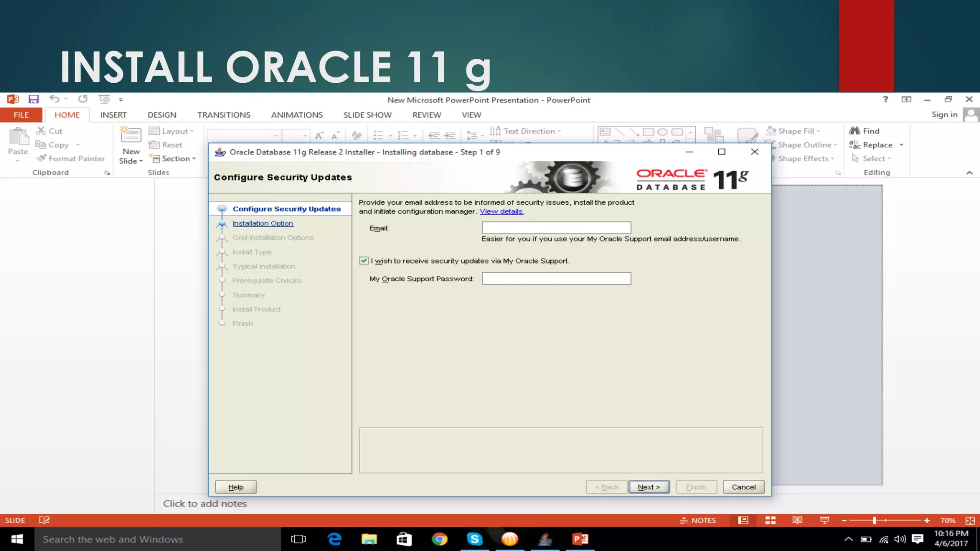Expand the Layout dropdown
The width and height of the screenshot is (980, 551).
point(171,131)
